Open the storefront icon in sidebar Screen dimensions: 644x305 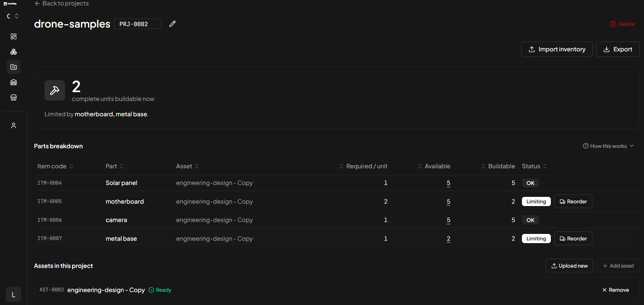pyautogui.click(x=14, y=98)
